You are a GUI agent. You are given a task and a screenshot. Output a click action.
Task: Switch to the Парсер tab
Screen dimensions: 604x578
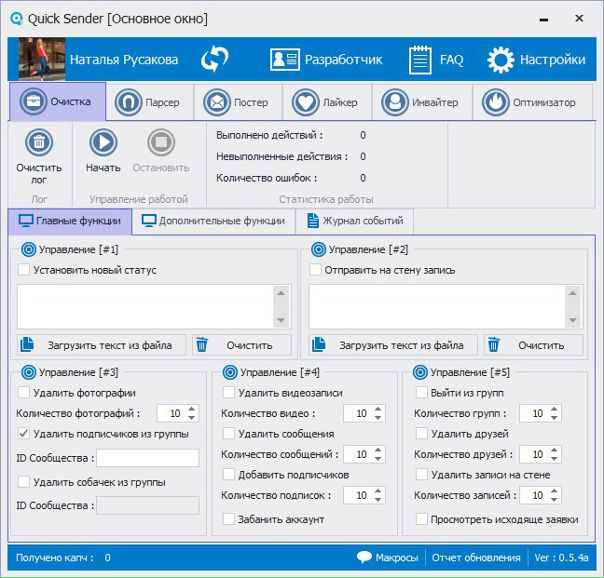point(146,102)
